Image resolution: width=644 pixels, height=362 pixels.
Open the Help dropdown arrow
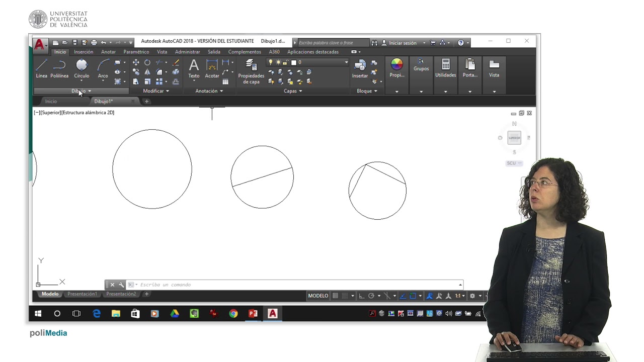[467, 43]
